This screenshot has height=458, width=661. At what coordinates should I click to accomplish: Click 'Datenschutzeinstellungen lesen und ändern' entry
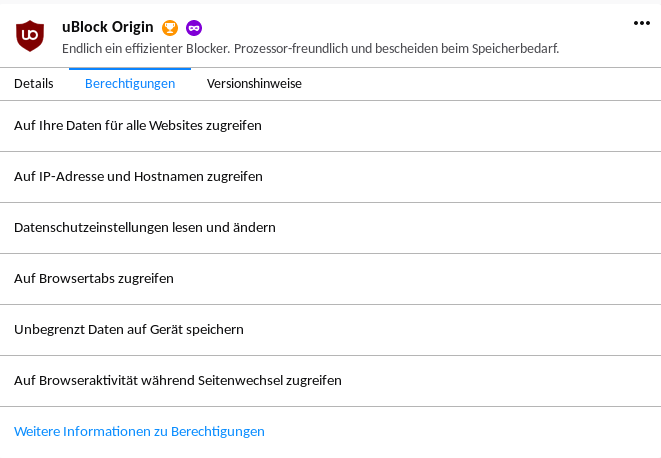330,228
